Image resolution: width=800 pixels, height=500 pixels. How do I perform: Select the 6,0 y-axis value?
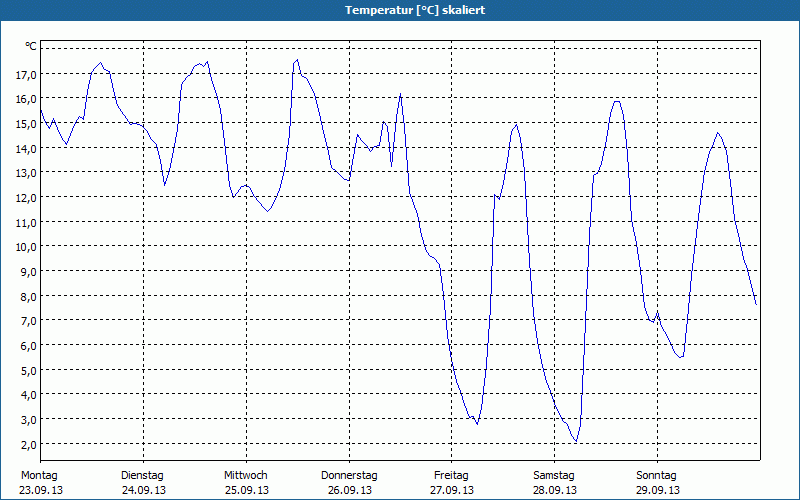coord(29,346)
